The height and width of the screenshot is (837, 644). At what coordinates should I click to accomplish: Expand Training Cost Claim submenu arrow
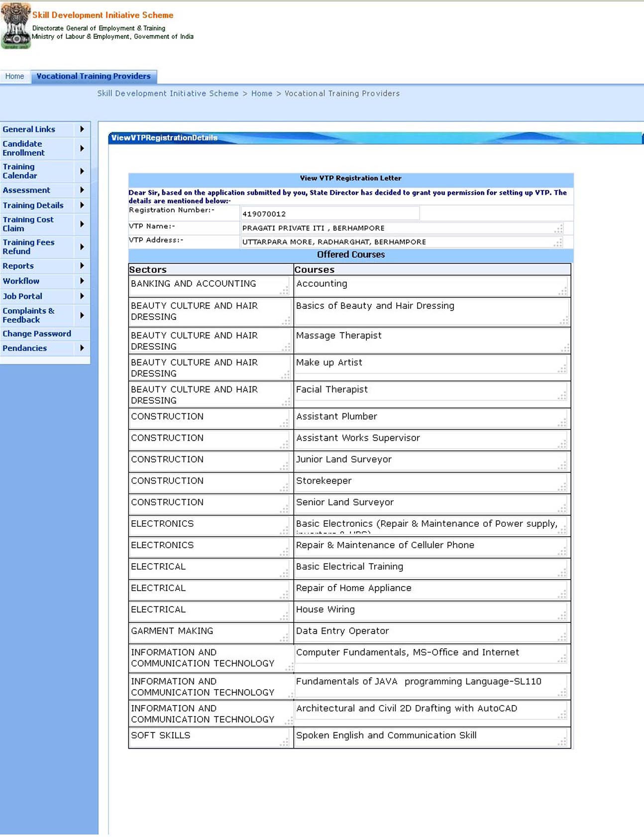coord(82,224)
